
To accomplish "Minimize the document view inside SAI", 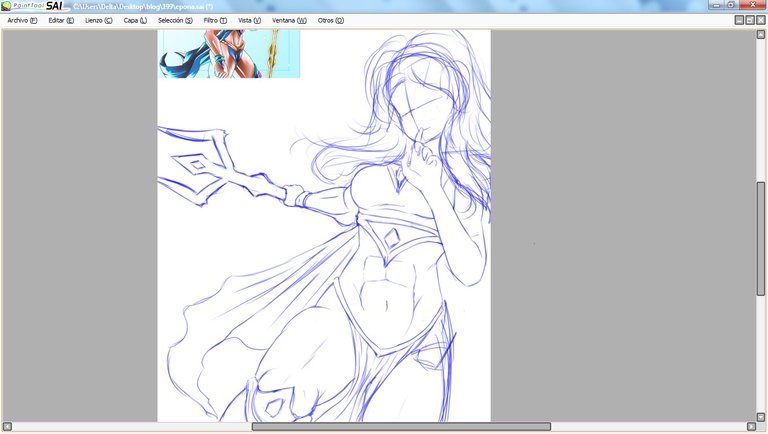I will [x=740, y=20].
